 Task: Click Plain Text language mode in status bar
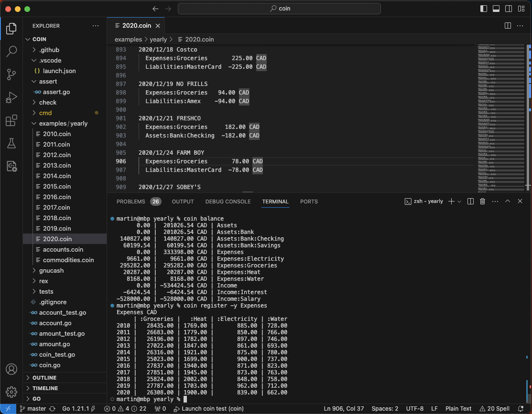point(458,409)
